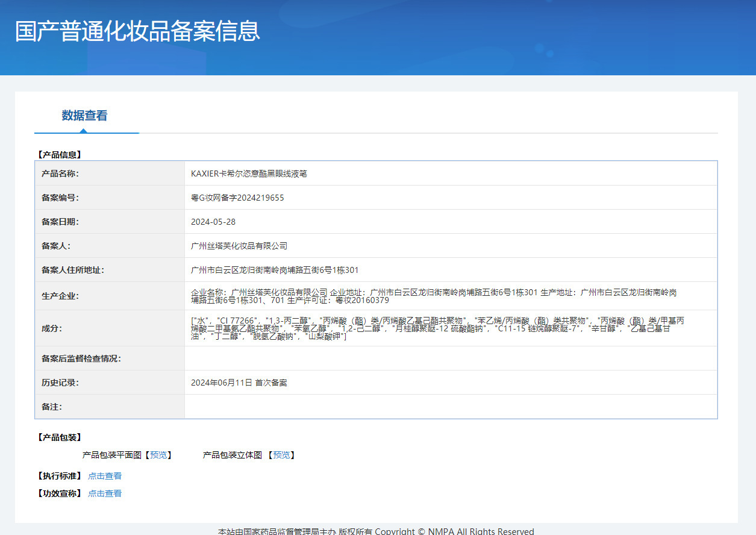The image size is (756, 535).
Task: Click the 备注 label cell
Action: pos(110,407)
